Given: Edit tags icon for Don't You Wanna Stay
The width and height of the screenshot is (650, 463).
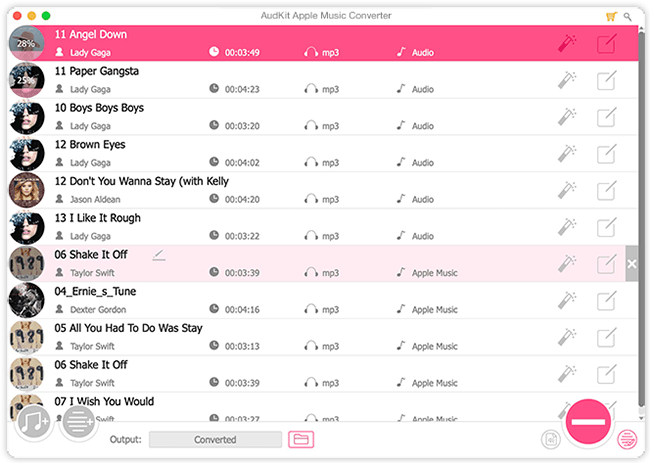Looking at the screenshot, I should [x=606, y=190].
